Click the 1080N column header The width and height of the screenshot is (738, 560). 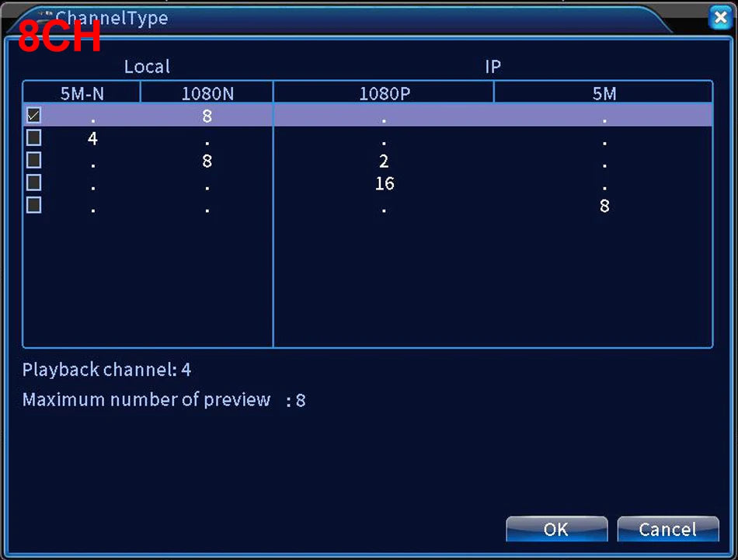tap(207, 93)
